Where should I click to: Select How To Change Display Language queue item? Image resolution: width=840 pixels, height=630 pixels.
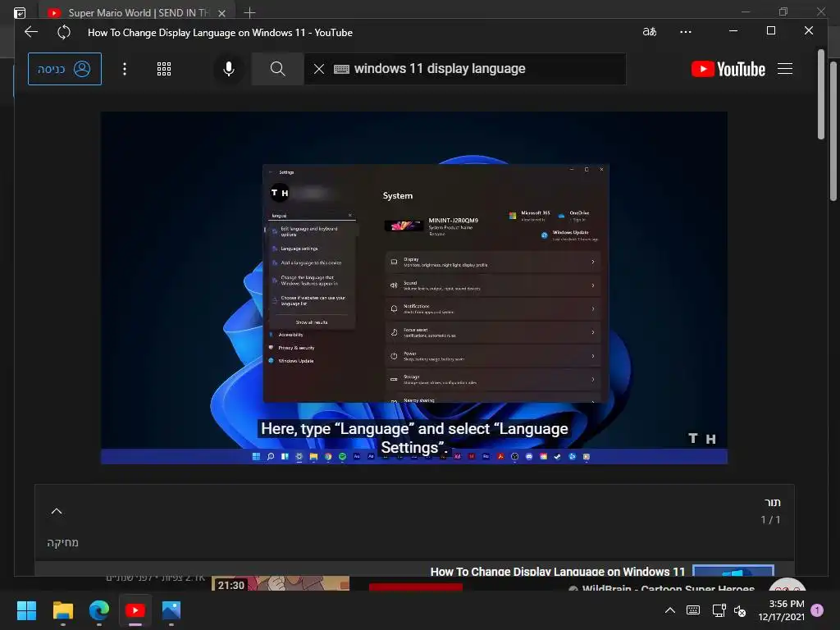[557, 571]
